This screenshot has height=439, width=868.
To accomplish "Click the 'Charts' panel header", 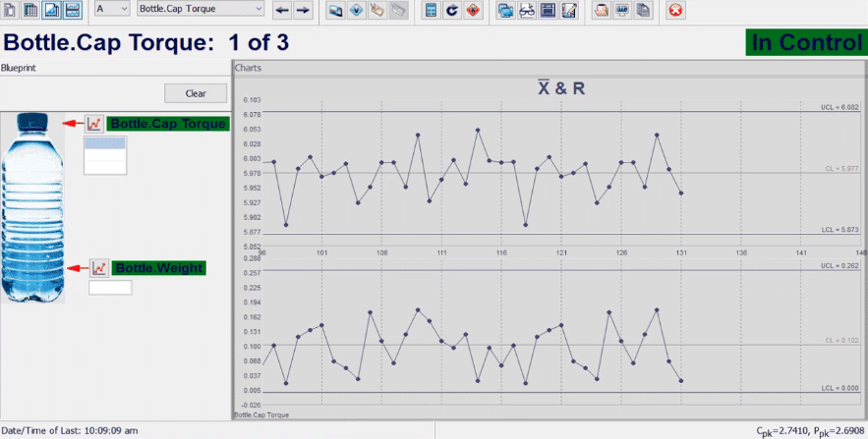I will [x=248, y=68].
